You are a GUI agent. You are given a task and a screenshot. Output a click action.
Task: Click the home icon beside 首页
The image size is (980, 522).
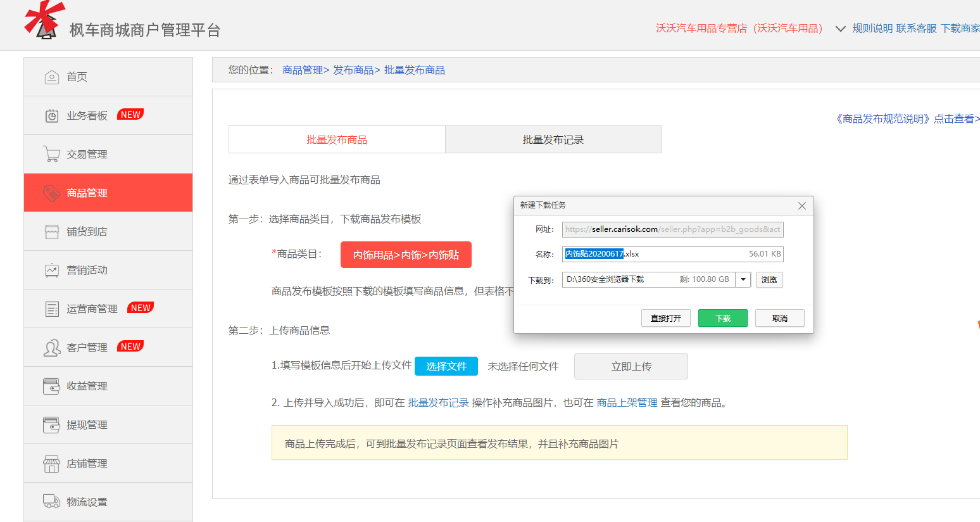52,77
